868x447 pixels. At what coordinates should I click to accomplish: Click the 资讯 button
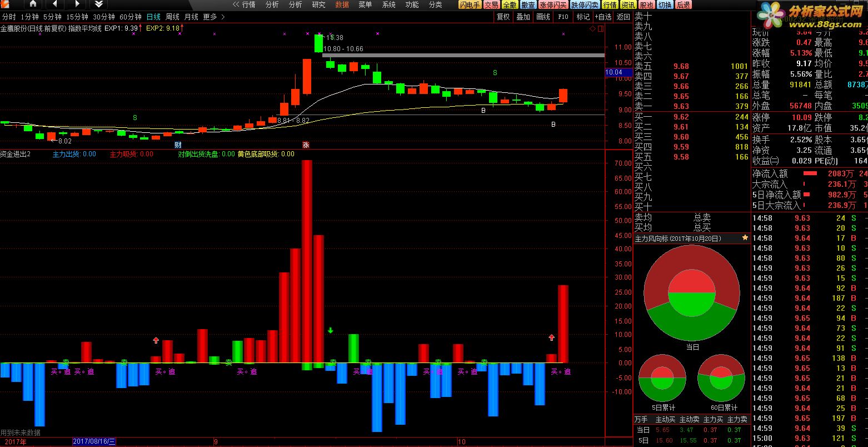628,5
